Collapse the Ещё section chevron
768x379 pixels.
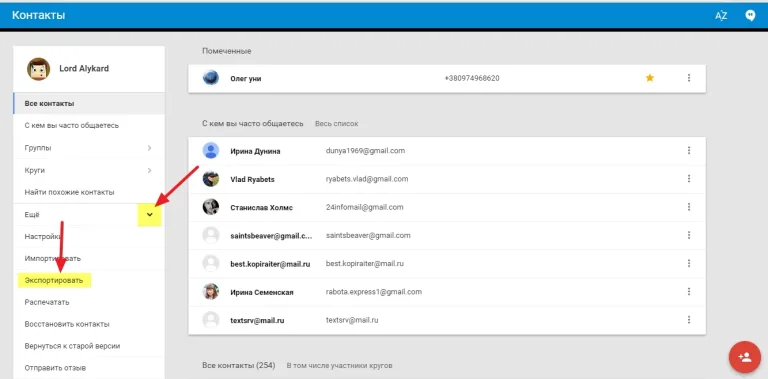pos(150,215)
